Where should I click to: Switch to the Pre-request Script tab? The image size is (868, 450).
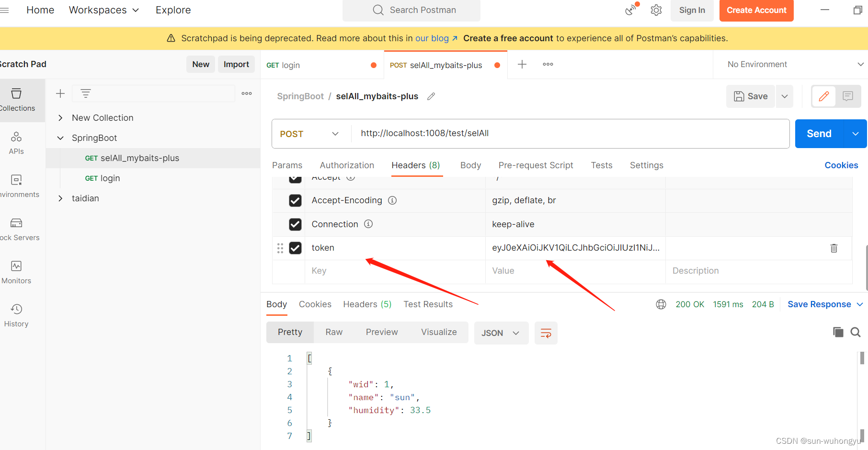(536, 165)
